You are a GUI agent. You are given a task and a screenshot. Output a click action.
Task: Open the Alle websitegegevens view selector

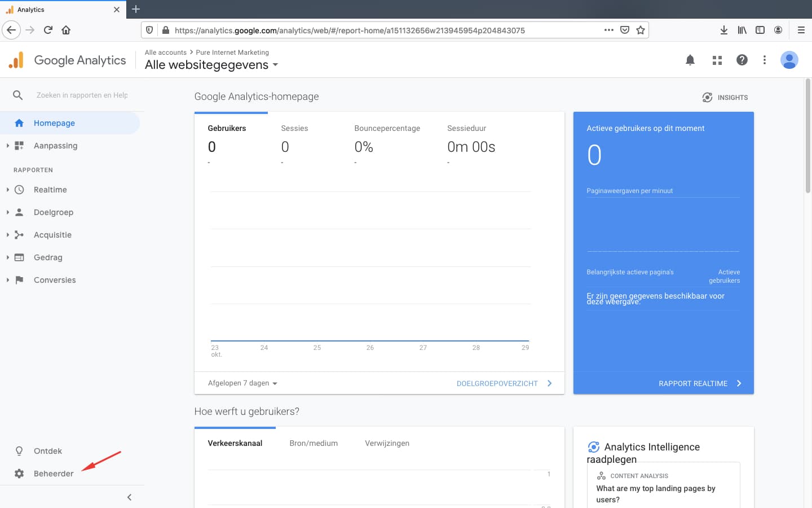[211, 65]
